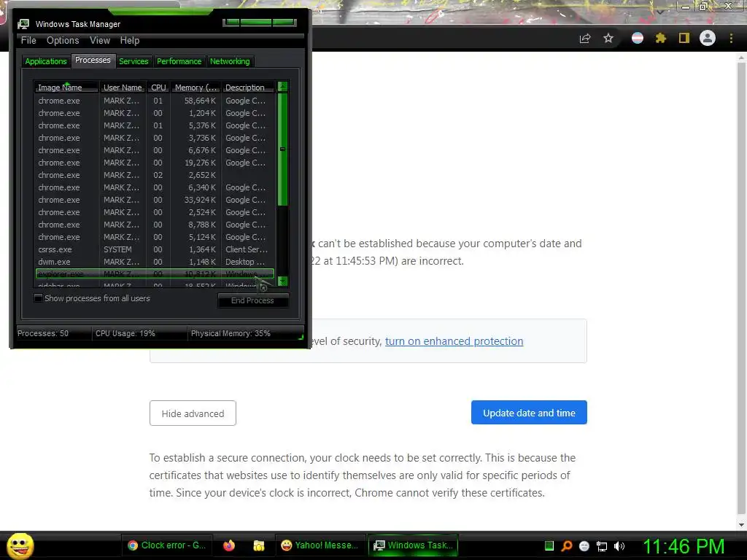Click the 11:46 PM taskbar clock
Screen dimensions: 747x560
coord(684,546)
